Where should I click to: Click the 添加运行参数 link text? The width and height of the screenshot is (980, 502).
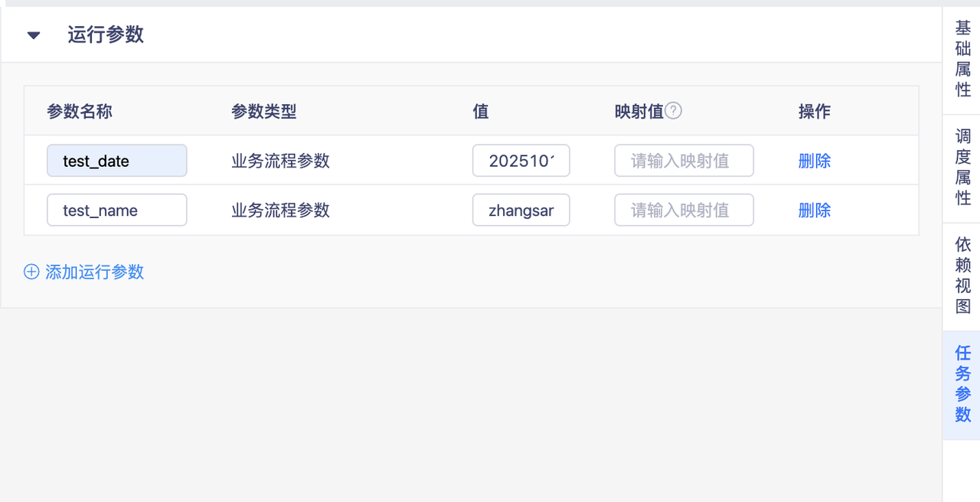tap(95, 272)
